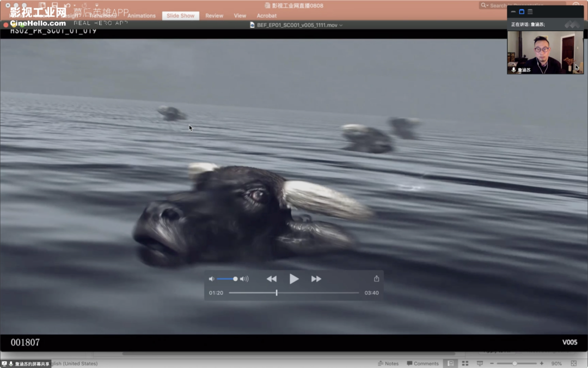This screenshot has width=588, height=368.
Task: Click the playhead marker on the timeline
Action: pos(277,293)
